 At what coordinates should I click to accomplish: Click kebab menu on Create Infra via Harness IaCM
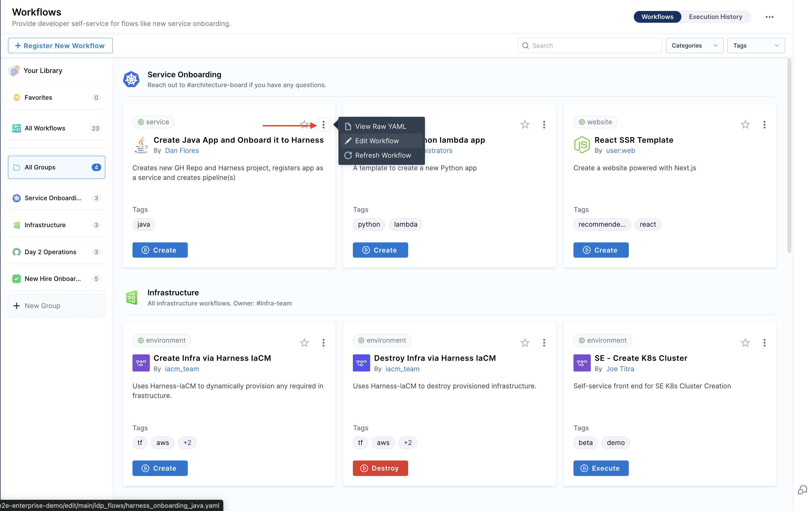323,343
